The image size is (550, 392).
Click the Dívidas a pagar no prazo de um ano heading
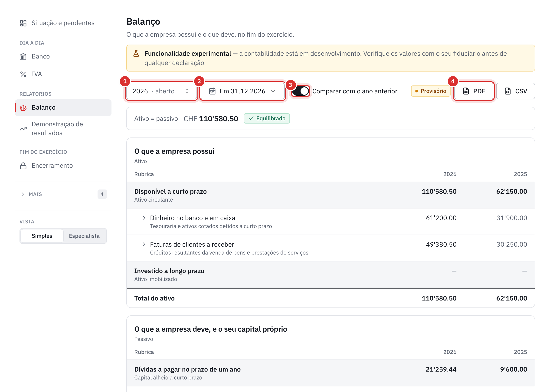[187, 369]
